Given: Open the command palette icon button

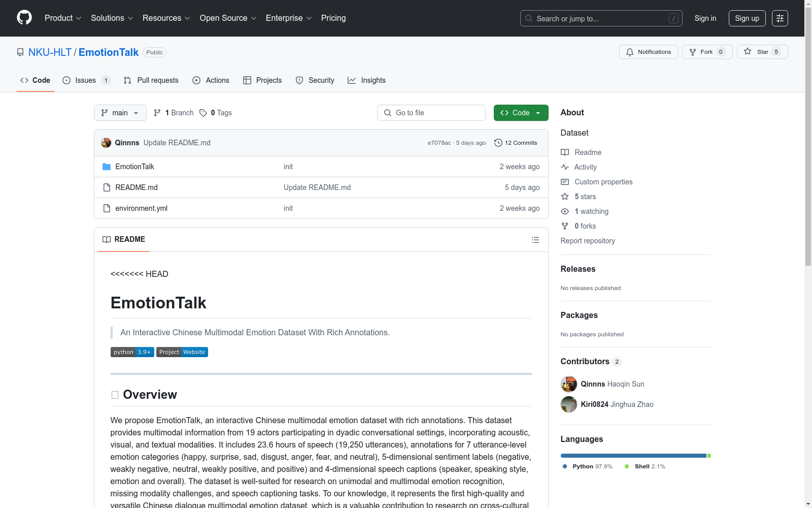Looking at the screenshot, I should tap(780, 18).
